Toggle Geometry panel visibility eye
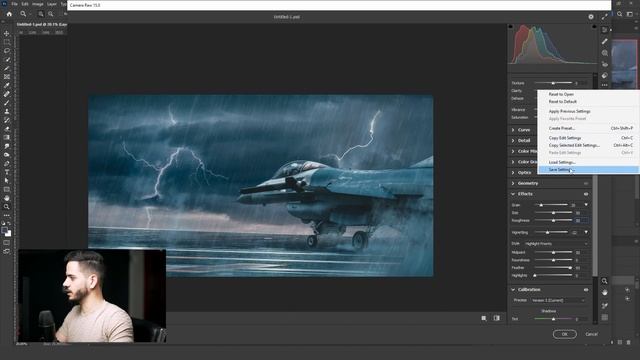This screenshot has width=640, height=360. [586, 183]
